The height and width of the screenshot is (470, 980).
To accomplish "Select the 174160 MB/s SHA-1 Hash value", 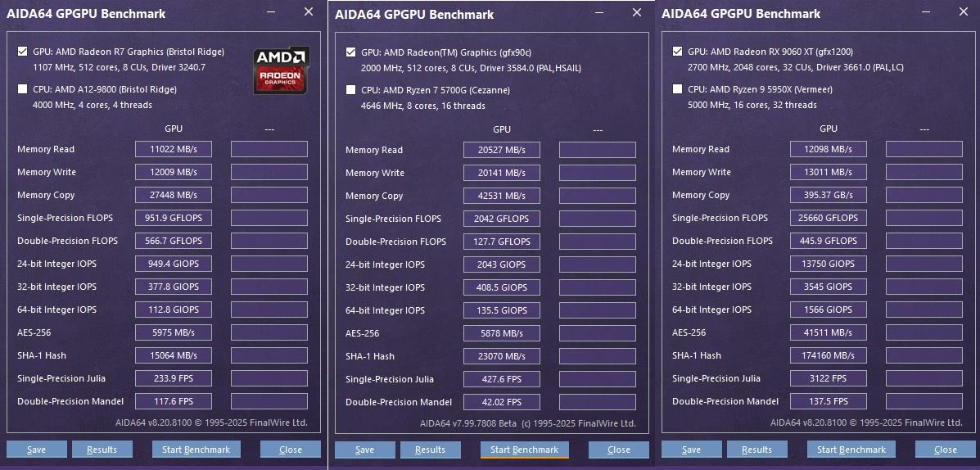I will pos(828,355).
